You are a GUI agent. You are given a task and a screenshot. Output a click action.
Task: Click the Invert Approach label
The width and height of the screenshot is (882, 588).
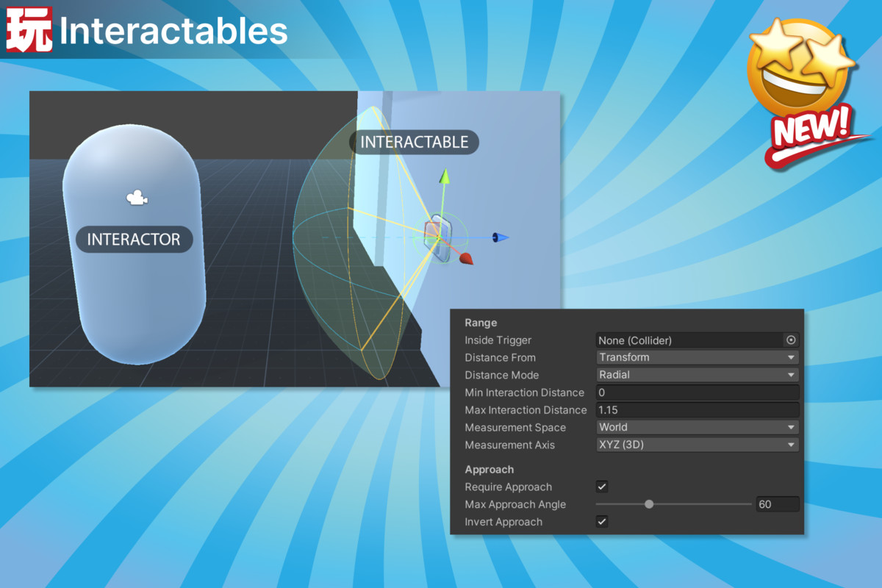coord(503,522)
